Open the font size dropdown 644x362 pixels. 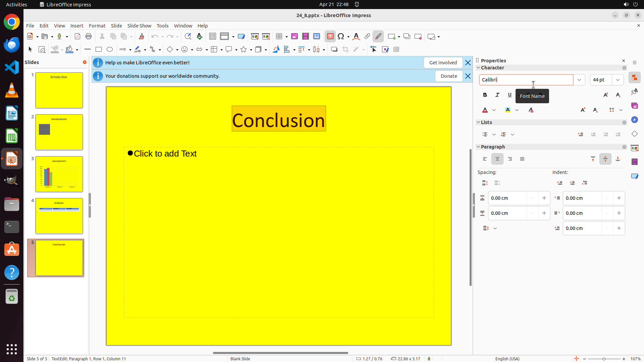618,80
